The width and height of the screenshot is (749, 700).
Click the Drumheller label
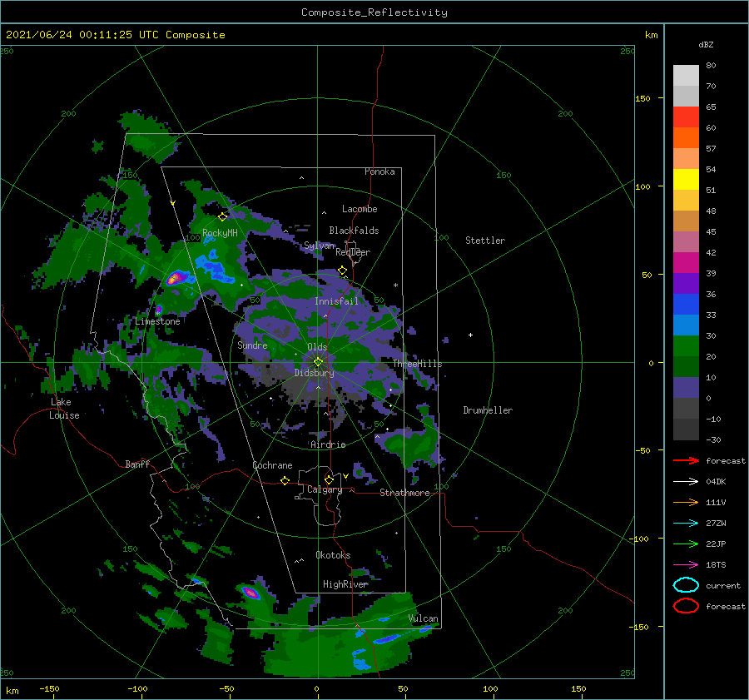pyautogui.click(x=488, y=410)
